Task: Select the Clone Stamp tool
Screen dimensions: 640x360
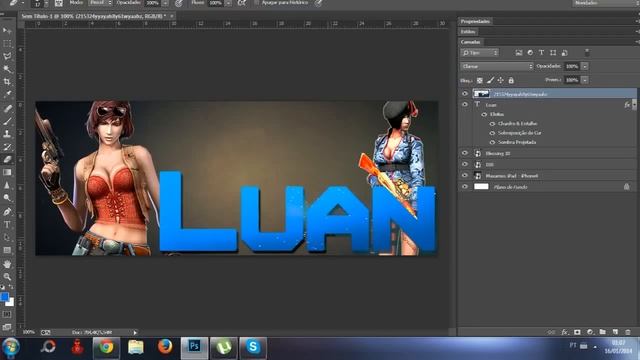Action: point(7,134)
